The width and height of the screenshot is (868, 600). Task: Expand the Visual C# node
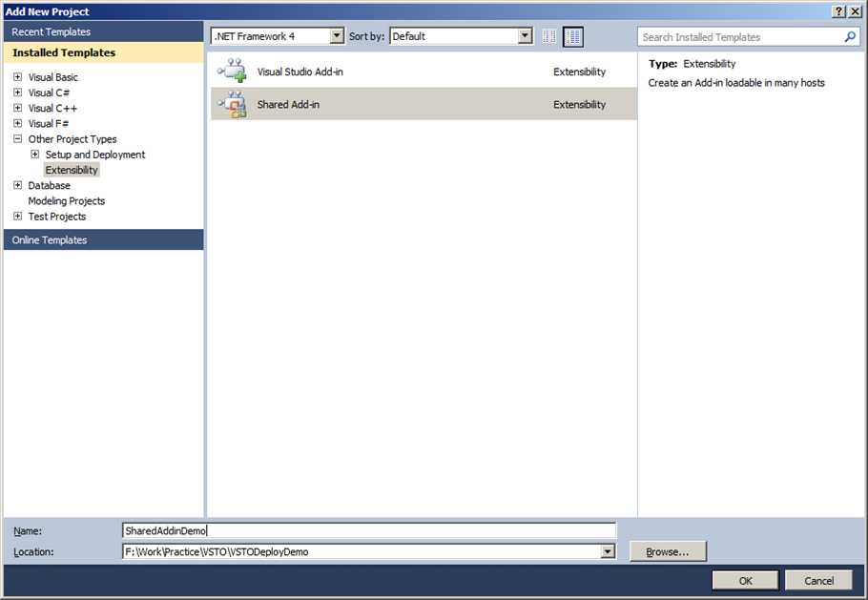[18, 93]
